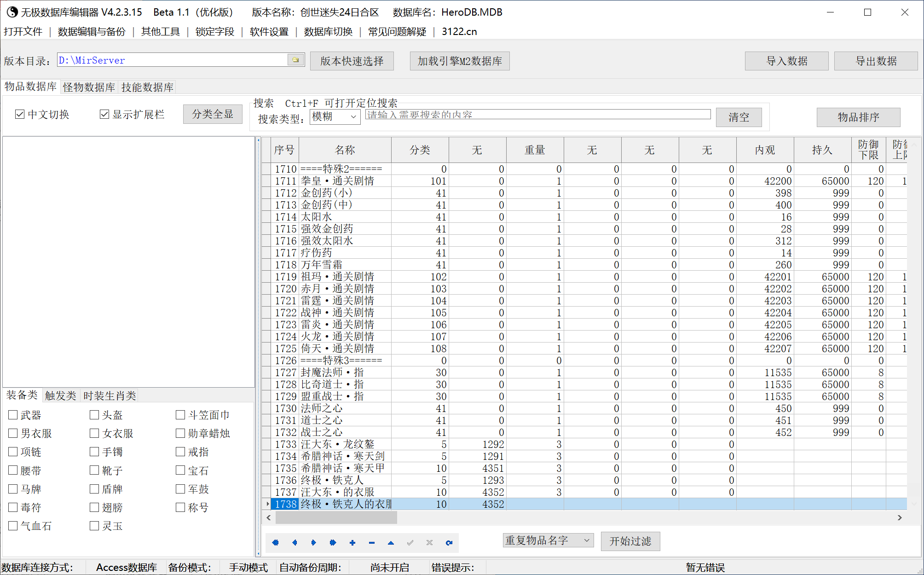Viewport: 924px width, 575px height.
Task: Toggle 中文切换 checkbox
Action: pos(19,114)
